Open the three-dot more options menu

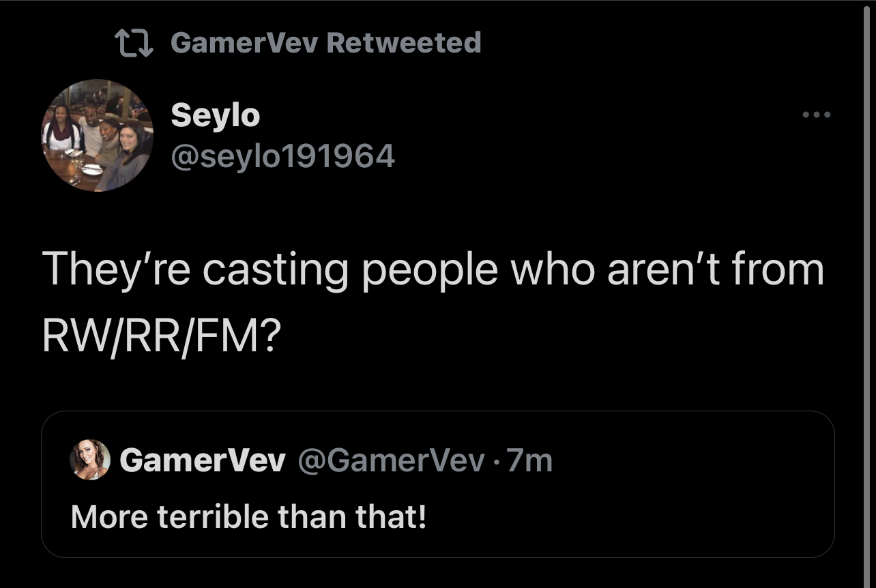817,115
